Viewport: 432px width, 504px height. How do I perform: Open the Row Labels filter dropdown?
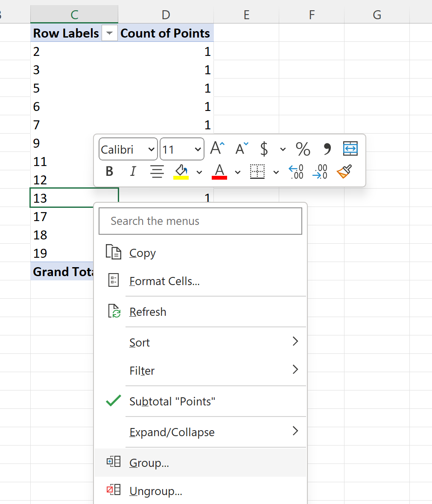tap(110, 33)
